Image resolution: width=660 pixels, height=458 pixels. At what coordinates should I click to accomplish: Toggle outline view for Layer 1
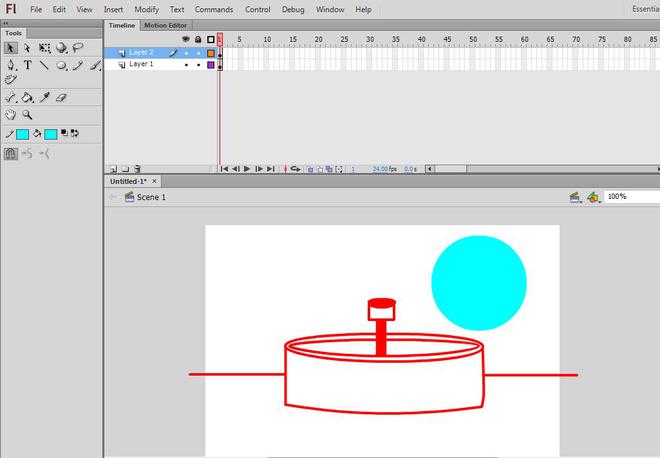[x=211, y=64]
